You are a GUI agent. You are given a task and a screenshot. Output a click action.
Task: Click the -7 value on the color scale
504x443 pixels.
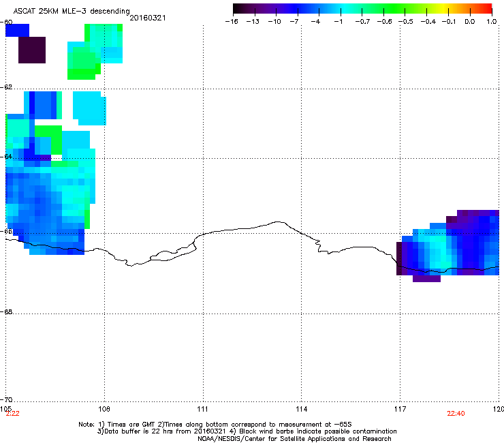294,22
